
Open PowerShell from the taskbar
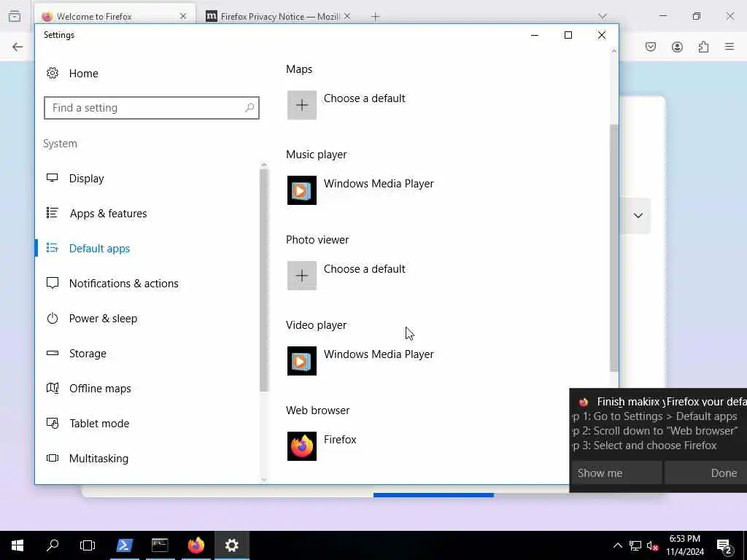pos(124,545)
